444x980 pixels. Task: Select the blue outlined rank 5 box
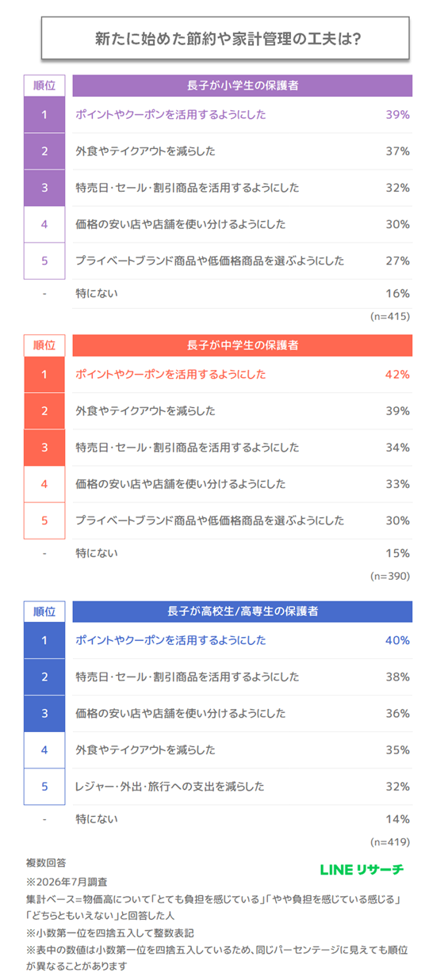pyautogui.click(x=44, y=787)
